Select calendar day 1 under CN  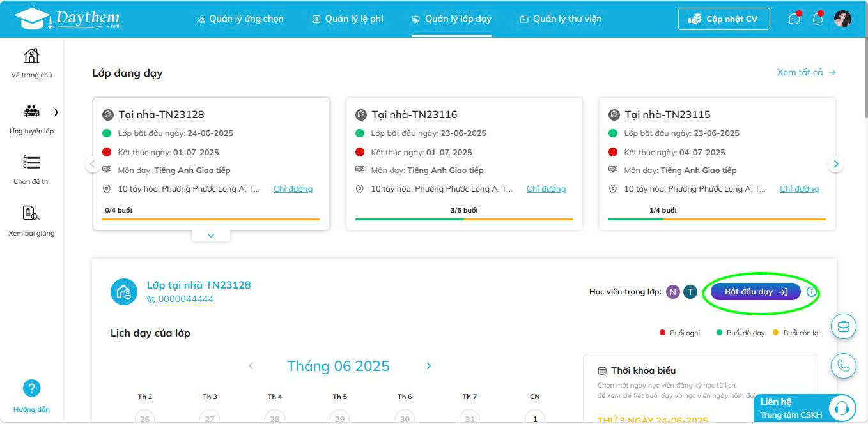coord(535,418)
